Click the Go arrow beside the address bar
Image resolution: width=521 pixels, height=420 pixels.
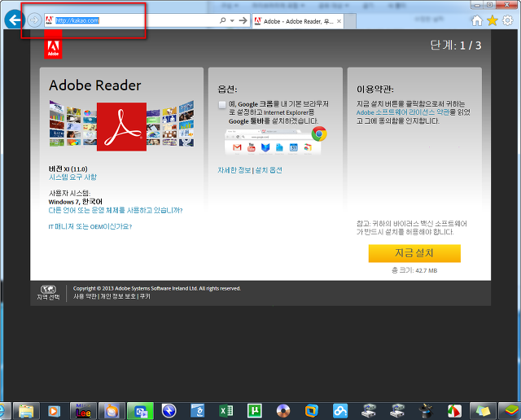click(243, 20)
